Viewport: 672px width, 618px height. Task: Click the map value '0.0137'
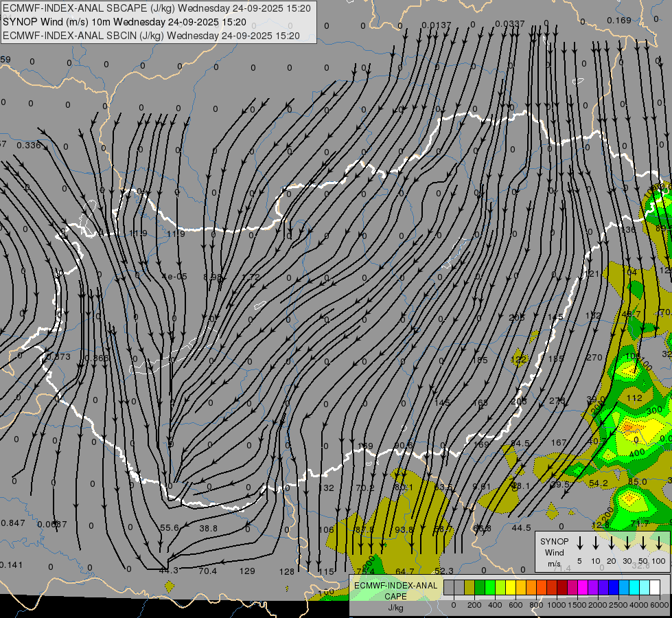(x=437, y=25)
